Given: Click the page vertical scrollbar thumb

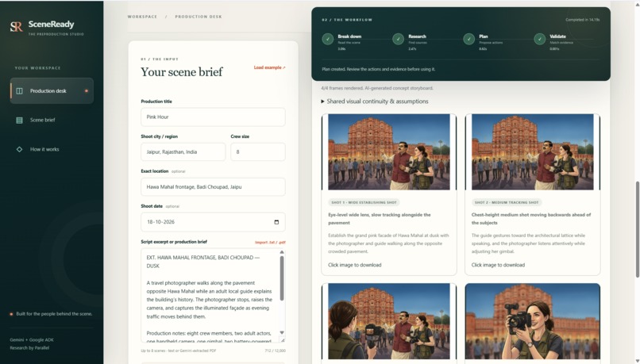Looking at the screenshot, I should pos(637,229).
